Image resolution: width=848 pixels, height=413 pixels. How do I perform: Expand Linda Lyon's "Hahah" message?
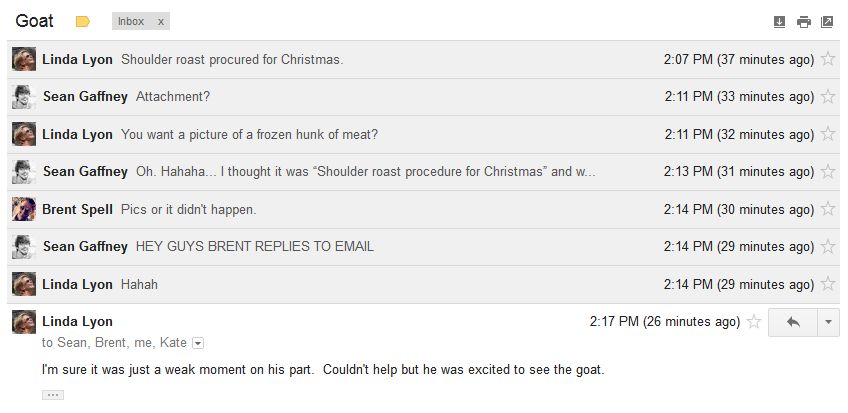click(139, 284)
